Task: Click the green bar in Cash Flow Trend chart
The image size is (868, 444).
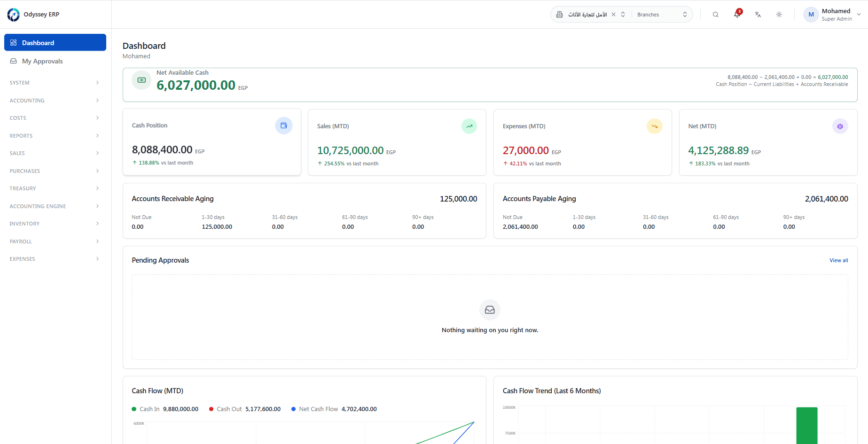Action: coord(807,426)
